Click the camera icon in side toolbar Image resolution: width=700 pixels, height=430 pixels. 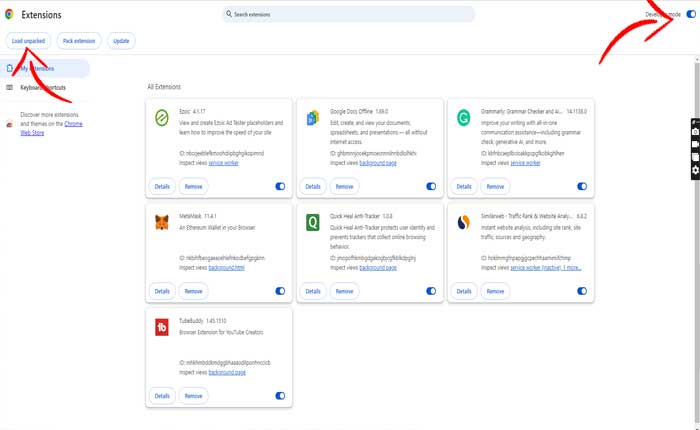point(696,132)
